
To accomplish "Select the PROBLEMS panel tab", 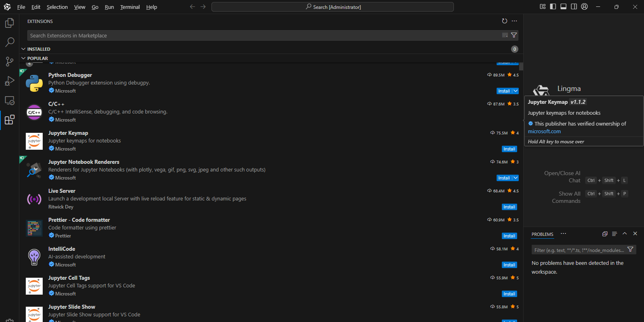I will 542,234.
